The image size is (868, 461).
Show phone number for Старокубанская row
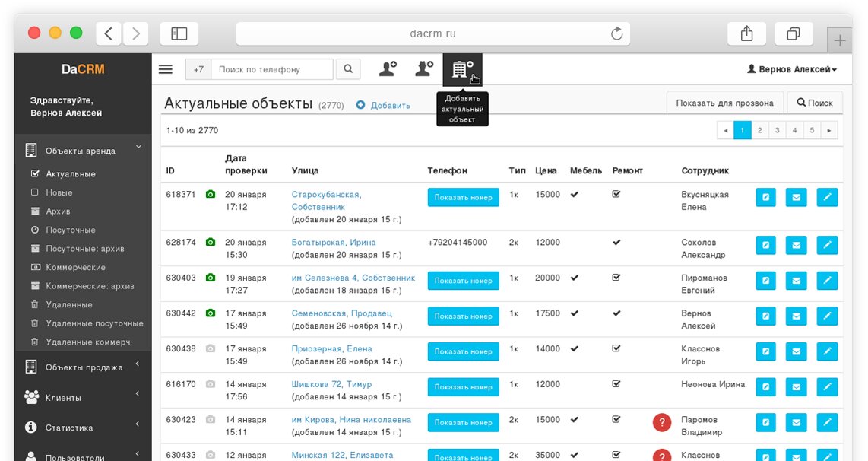tap(464, 197)
